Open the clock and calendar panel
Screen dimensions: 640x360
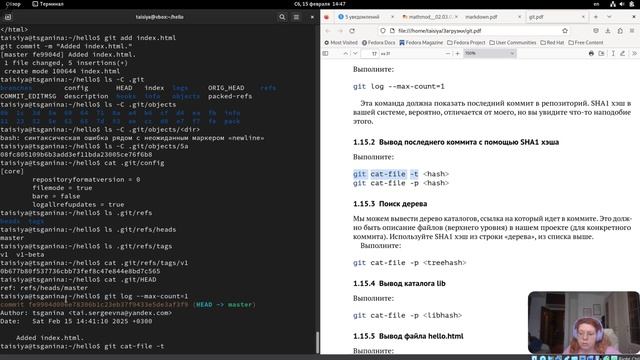pos(320,4)
